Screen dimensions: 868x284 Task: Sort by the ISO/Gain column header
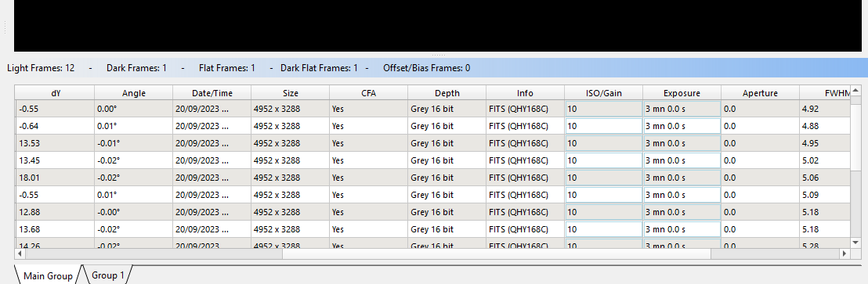[604, 93]
